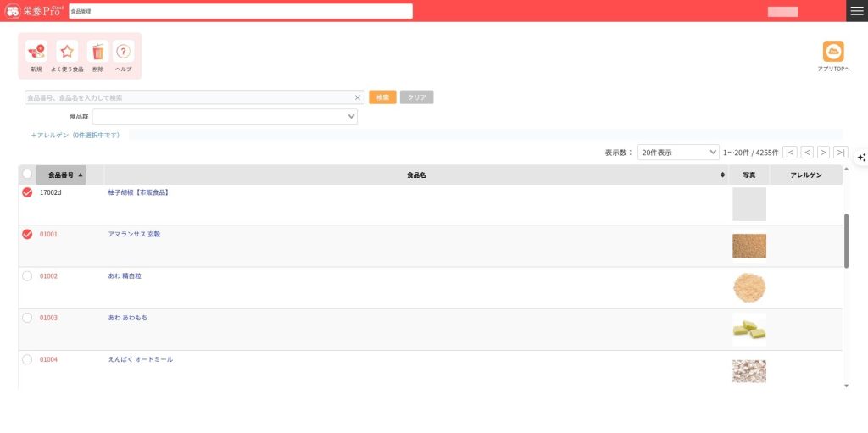Go to the next page with > button
This screenshot has width=868, height=433.
click(823, 153)
